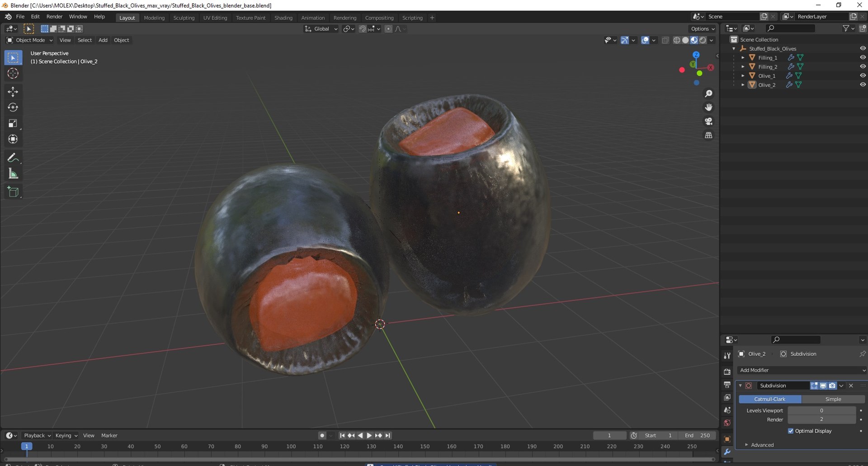868x466 pixels.
Task: Select the Select Box tool
Action: (x=13, y=58)
